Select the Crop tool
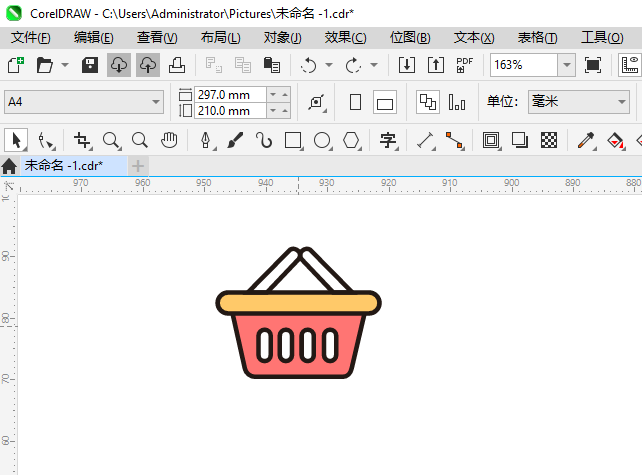The image size is (642, 475). pyautogui.click(x=83, y=140)
